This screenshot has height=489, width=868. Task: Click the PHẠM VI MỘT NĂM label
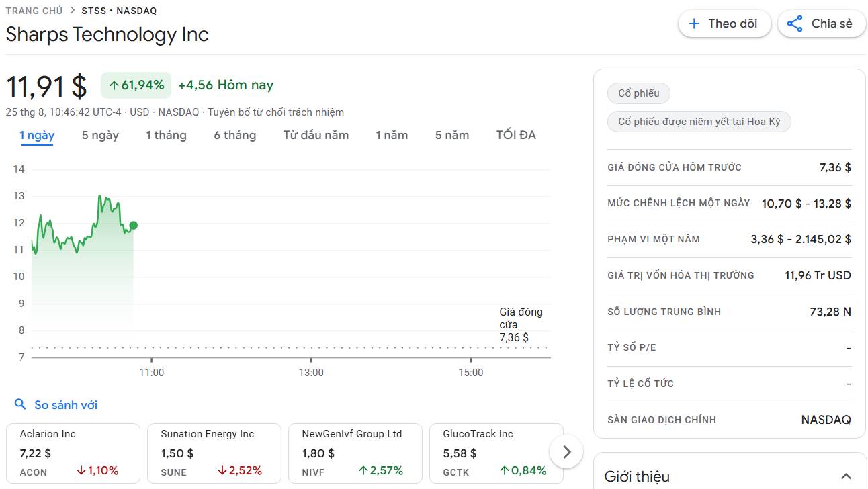coord(654,239)
